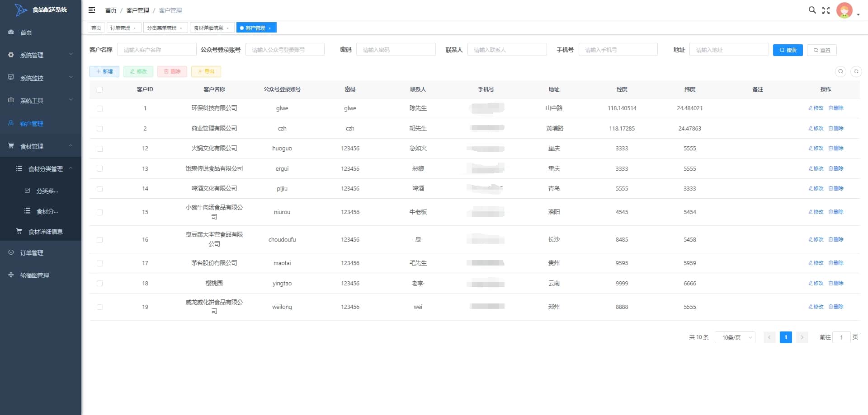Check the row for customer ID 14
This screenshot has width=868, height=415.
coord(99,189)
